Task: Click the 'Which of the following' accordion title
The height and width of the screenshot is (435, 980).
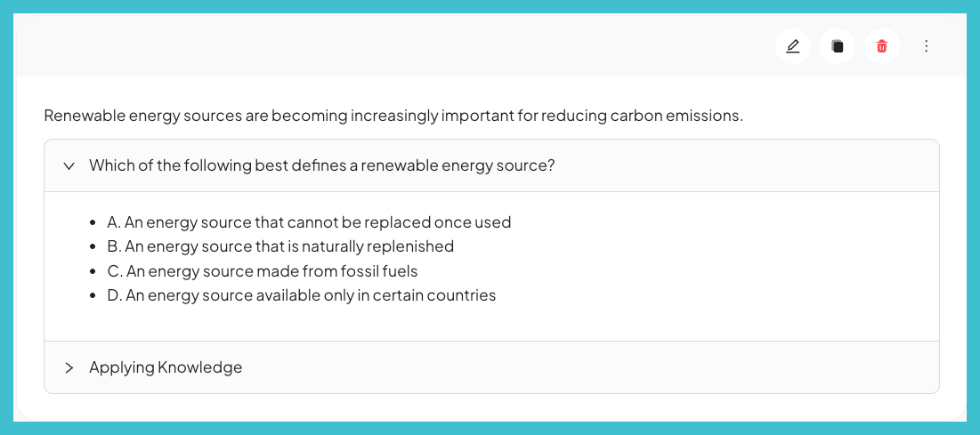Action: tap(322, 165)
